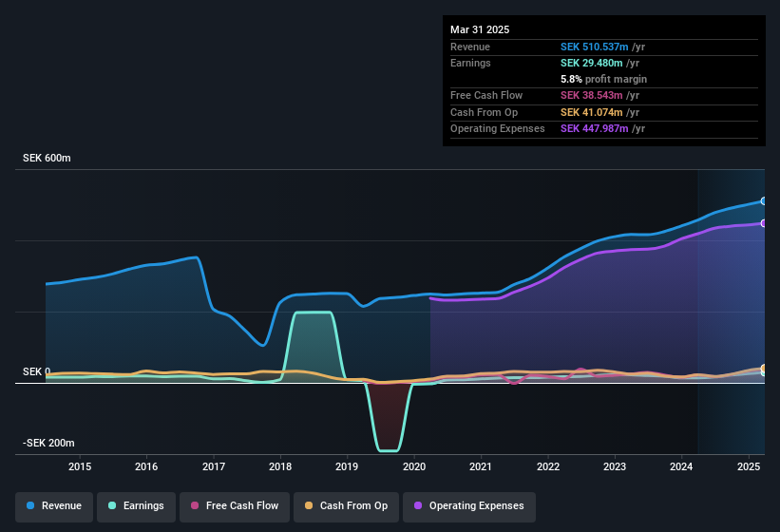Viewport: 780px width, 532px height.
Task: Click the SEK 38.543m free cash flow value
Action: [592, 95]
